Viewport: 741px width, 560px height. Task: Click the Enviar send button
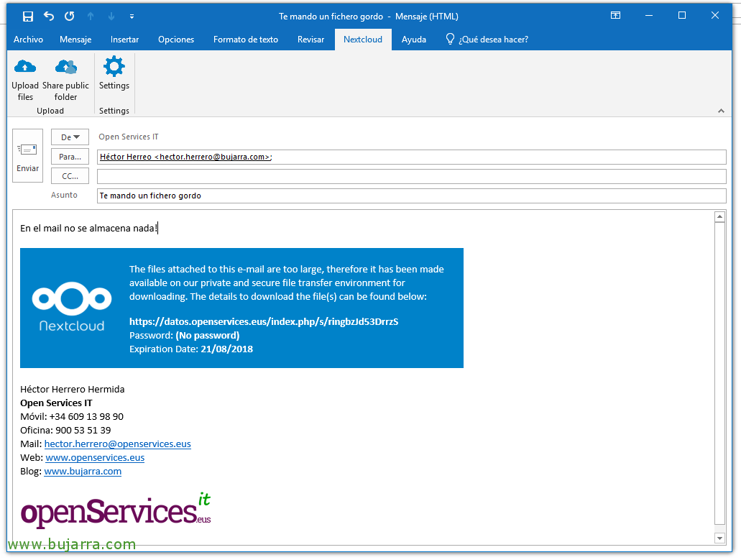(x=28, y=156)
